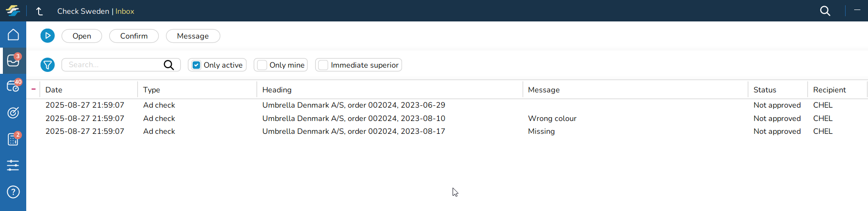Click the Message button
Image resolution: width=868 pixels, height=211 pixels.
click(x=193, y=36)
